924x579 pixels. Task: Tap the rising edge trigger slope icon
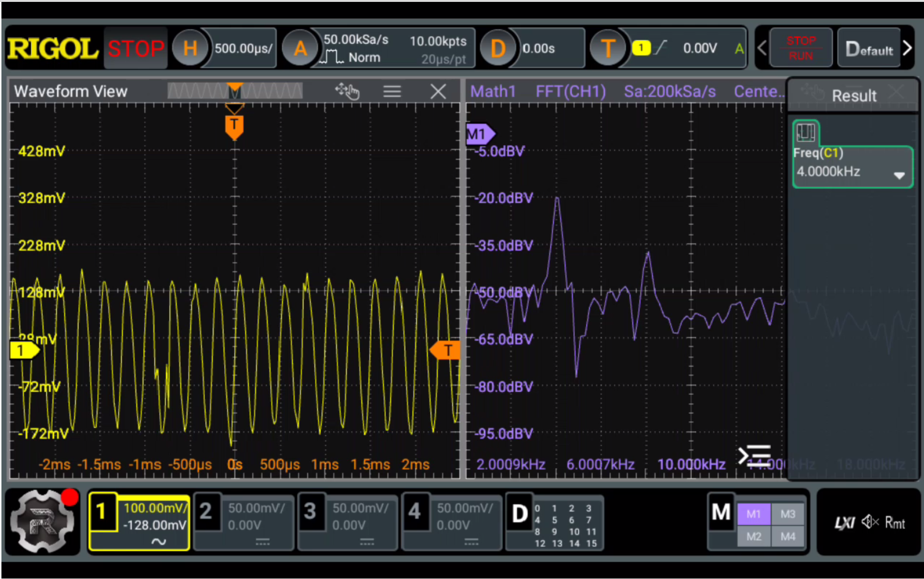(661, 48)
